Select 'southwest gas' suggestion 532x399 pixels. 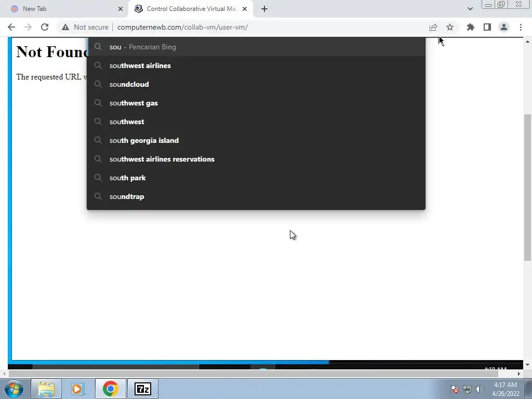point(256,103)
